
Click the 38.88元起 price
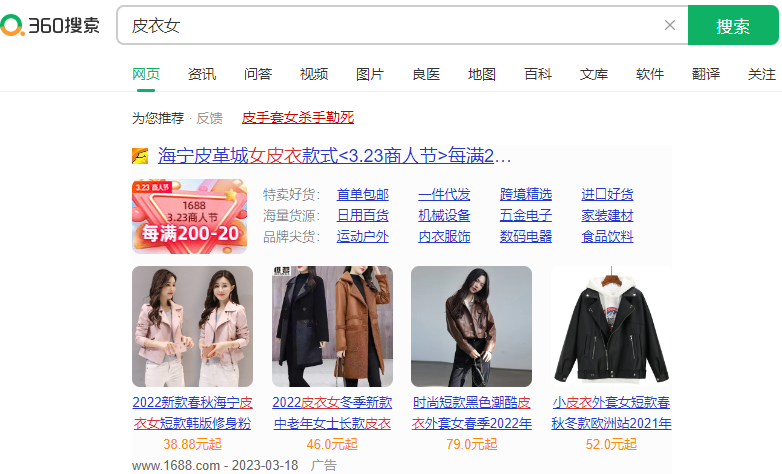[193, 444]
